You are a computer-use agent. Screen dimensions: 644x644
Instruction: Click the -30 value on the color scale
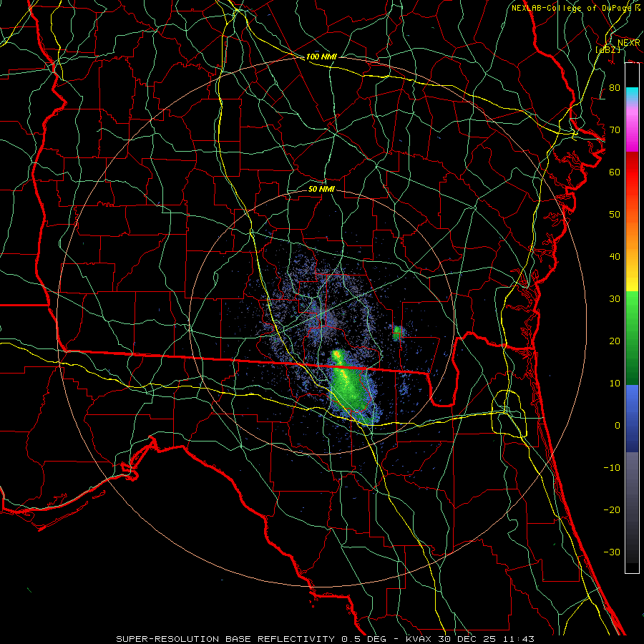click(612, 552)
